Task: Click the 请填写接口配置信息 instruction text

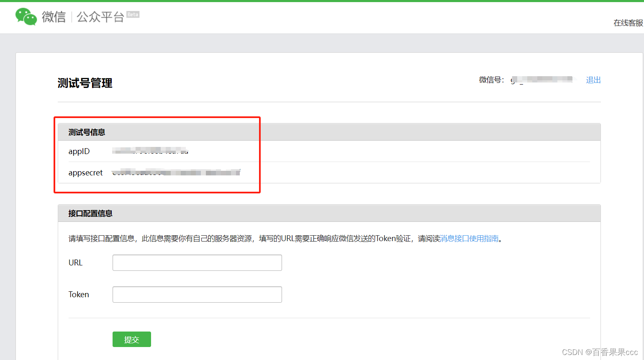Action: coord(285,238)
